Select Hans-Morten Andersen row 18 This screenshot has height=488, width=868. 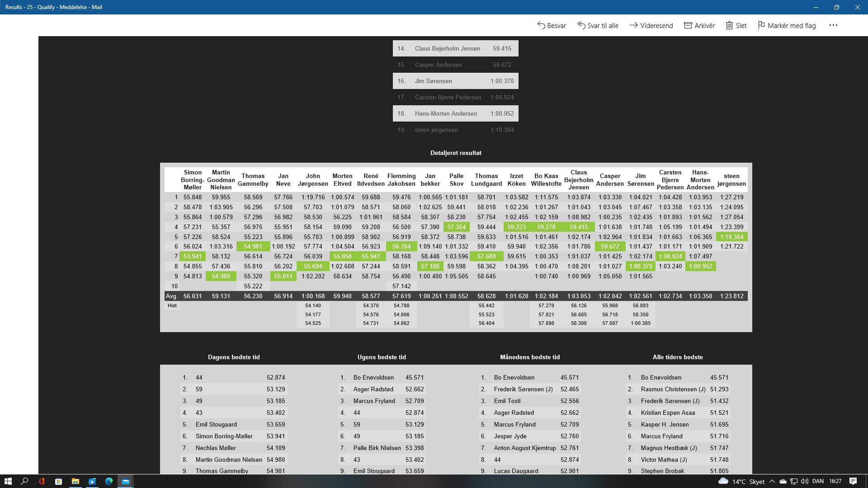455,113
